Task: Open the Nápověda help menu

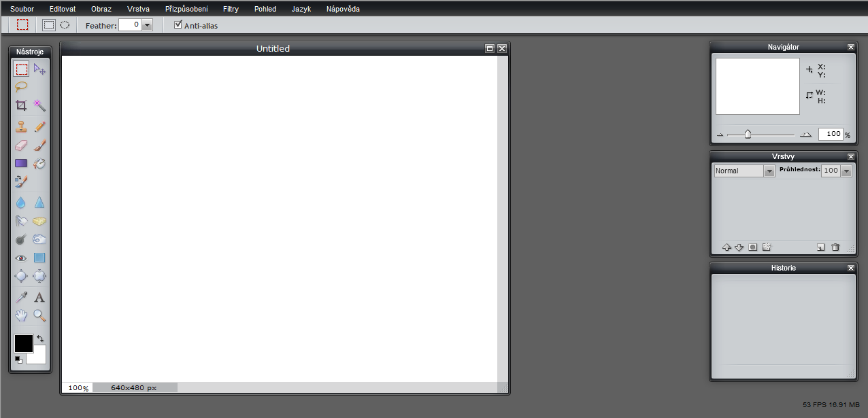Action: [343, 10]
